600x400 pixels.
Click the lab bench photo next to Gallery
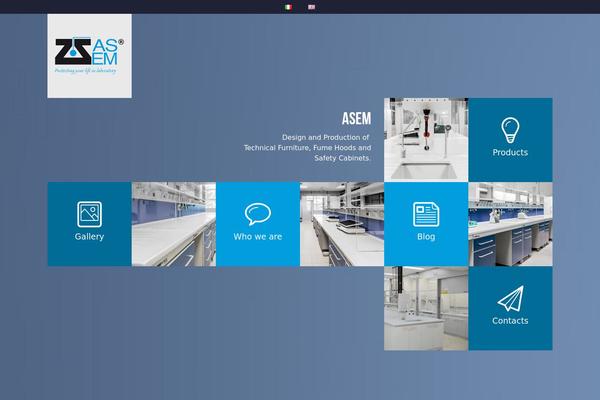[x=174, y=224]
